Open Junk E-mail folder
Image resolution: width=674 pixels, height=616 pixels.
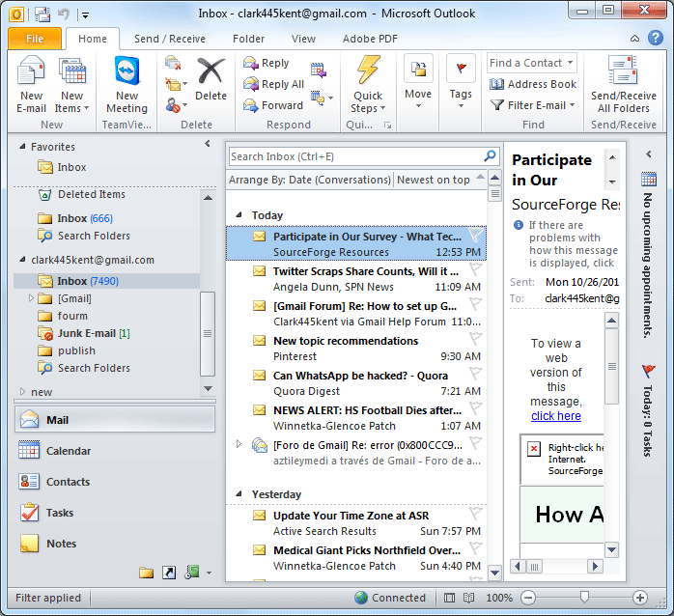(x=84, y=333)
